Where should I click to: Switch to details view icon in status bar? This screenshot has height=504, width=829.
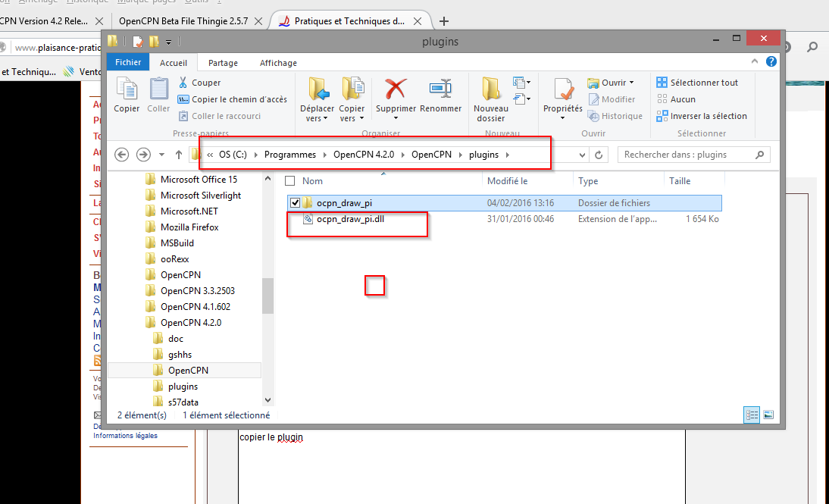752,415
